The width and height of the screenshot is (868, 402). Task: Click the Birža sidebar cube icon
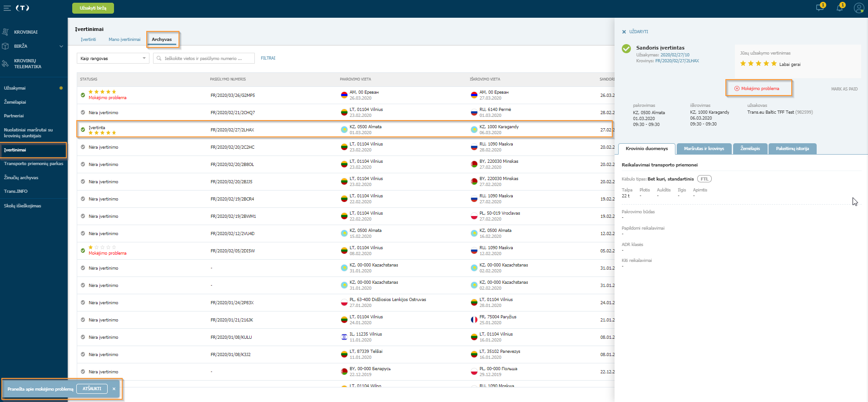(5, 46)
